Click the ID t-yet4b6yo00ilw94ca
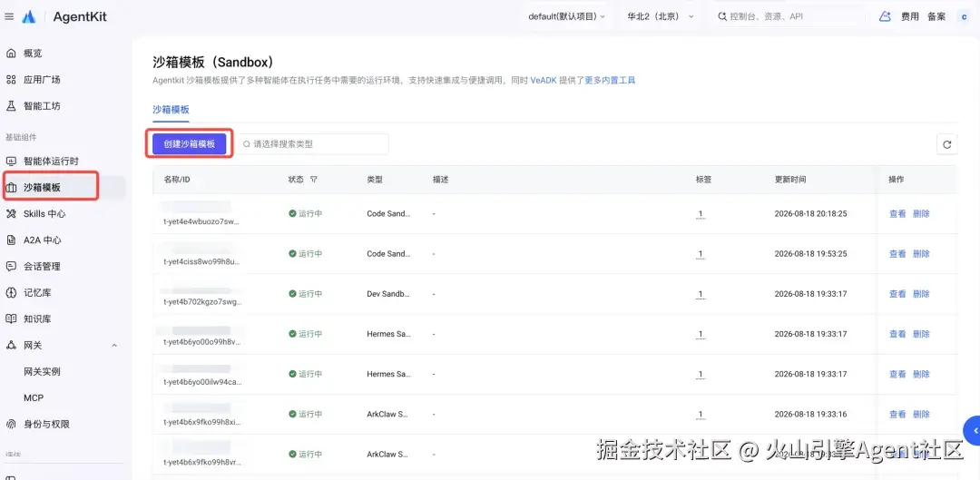Screen dimensions: 980x480 click(x=201, y=382)
